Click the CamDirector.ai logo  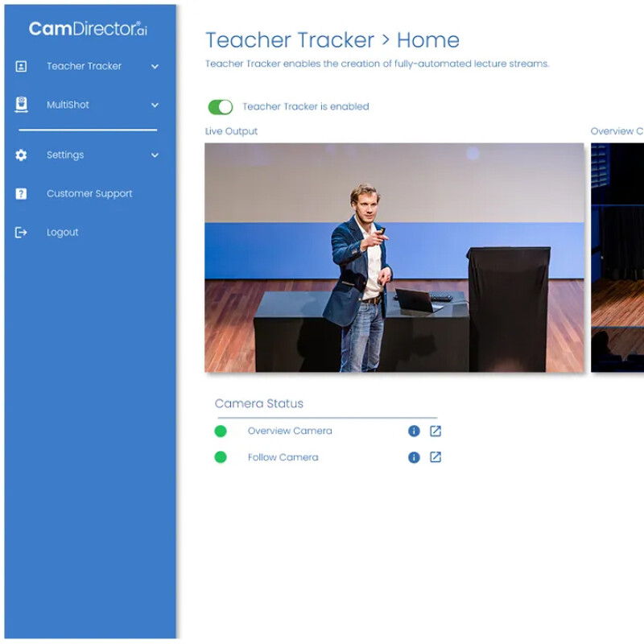(88, 29)
